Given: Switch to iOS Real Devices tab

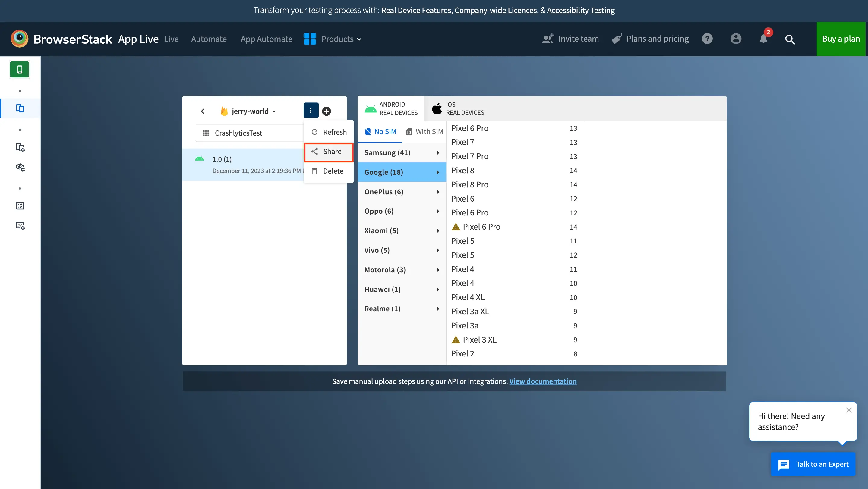Looking at the screenshot, I should pos(458,108).
